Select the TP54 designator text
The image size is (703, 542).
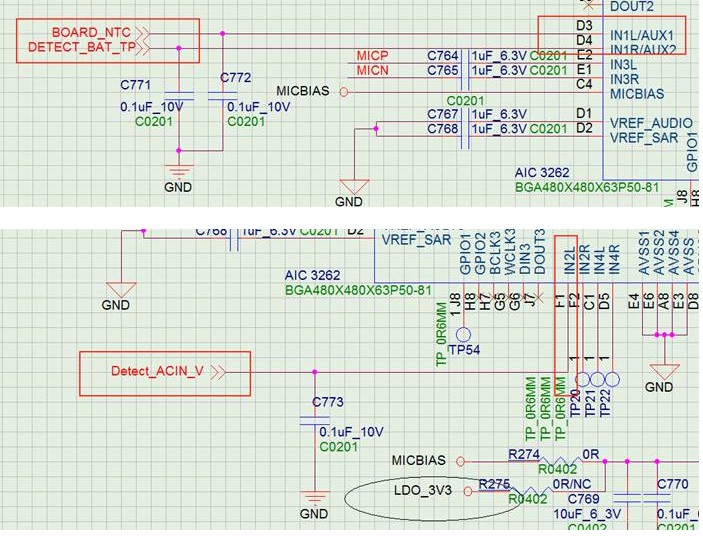464,350
